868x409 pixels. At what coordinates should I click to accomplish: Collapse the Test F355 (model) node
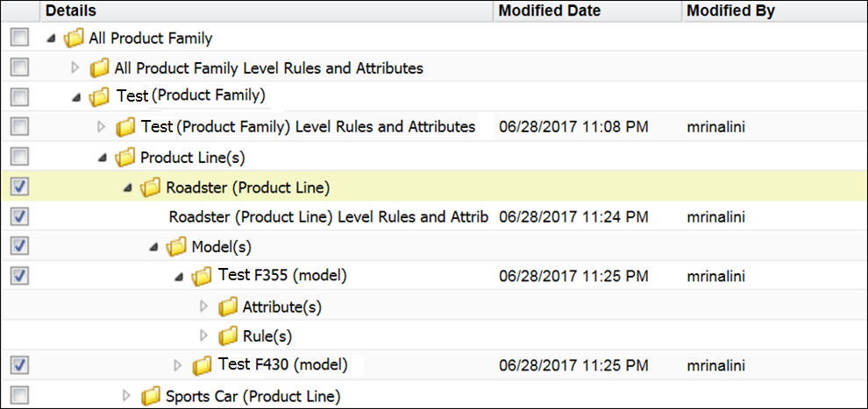point(179,277)
